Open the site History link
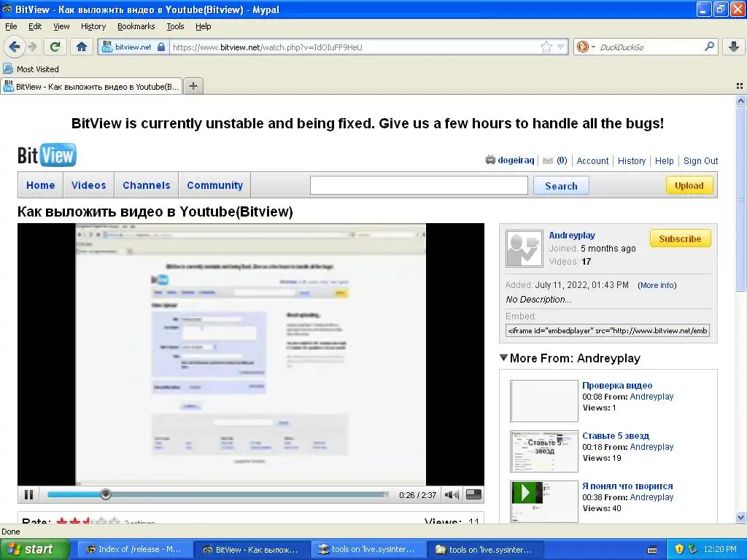This screenshot has height=560, width=747. tap(631, 161)
